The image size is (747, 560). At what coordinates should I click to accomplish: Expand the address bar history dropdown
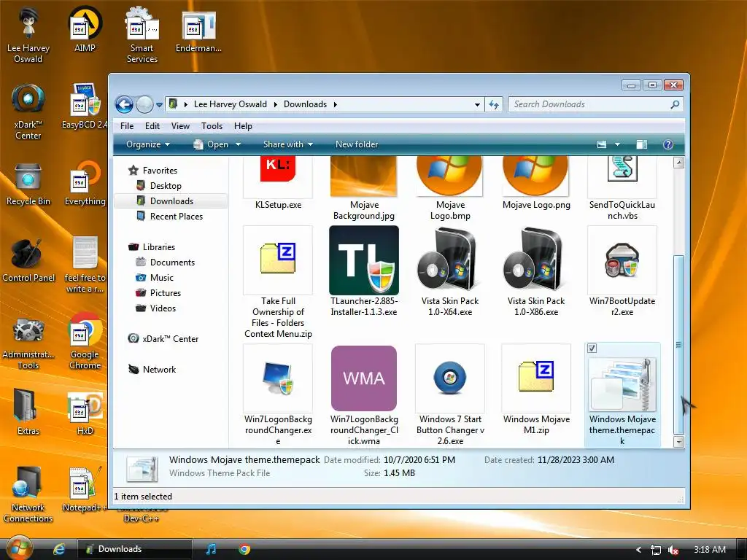(477, 105)
